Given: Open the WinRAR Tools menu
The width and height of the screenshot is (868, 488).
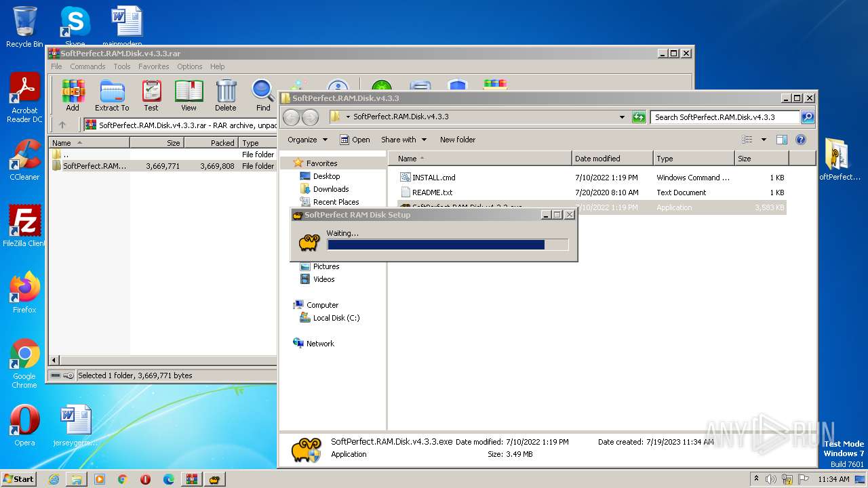Looking at the screenshot, I should [x=122, y=66].
